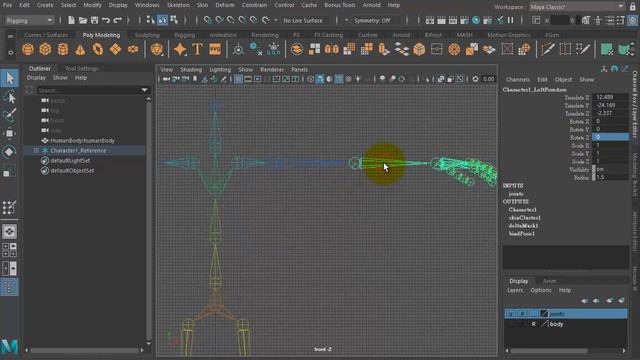Open the Skin menu

202,5
